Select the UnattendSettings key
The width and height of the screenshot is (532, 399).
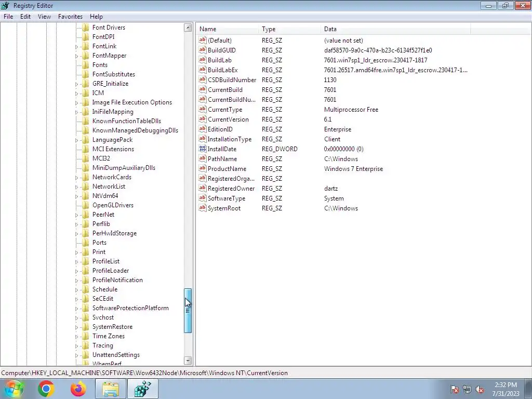pyautogui.click(x=116, y=354)
